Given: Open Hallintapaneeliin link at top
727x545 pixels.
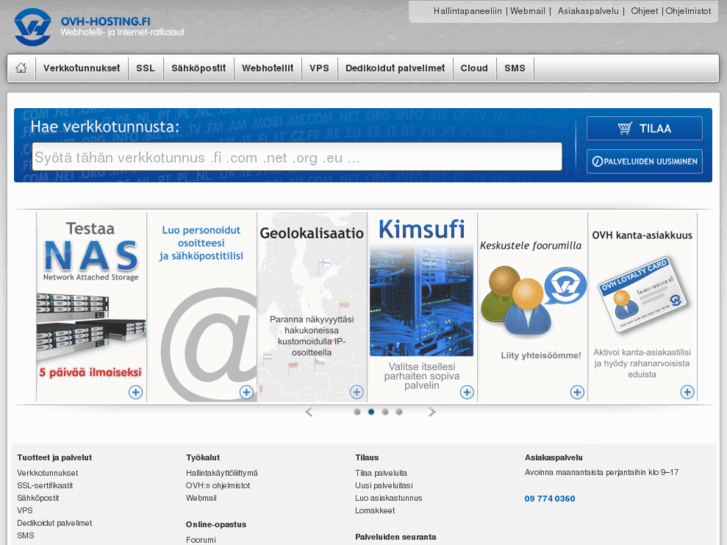Looking at the screenshot, I should [x=467, y=11].
